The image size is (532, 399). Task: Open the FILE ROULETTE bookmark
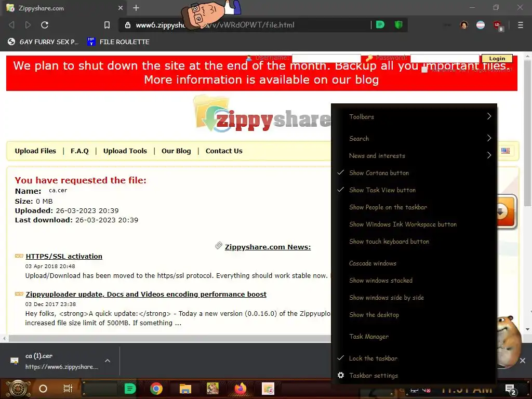118,42
